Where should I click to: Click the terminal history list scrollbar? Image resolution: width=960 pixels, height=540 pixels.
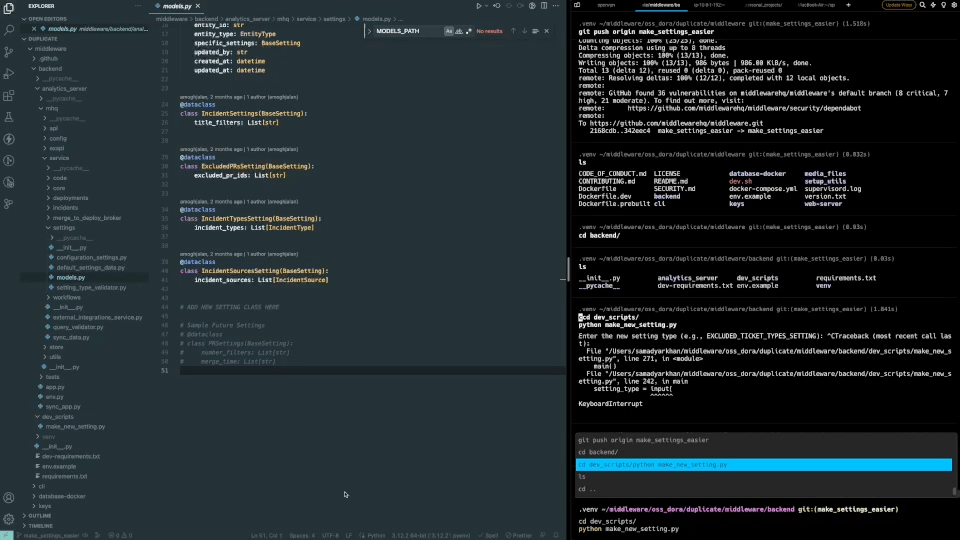pyautogui.click(x=954, y=490)
